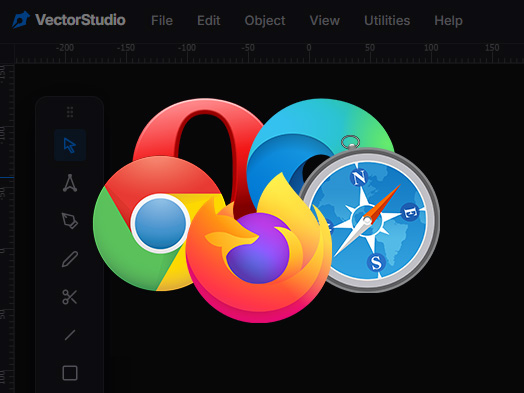Open the View menu
The width and height of the screenshot is (524, 393).
(x=324, y=21)
